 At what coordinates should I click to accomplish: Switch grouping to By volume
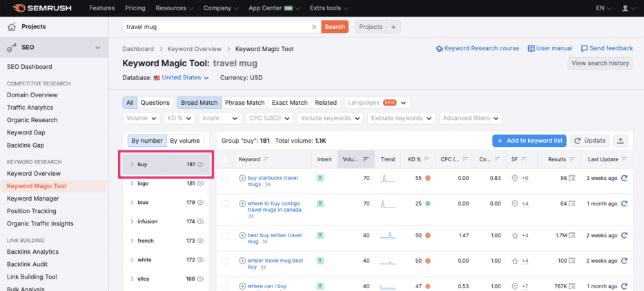[185, 141]
